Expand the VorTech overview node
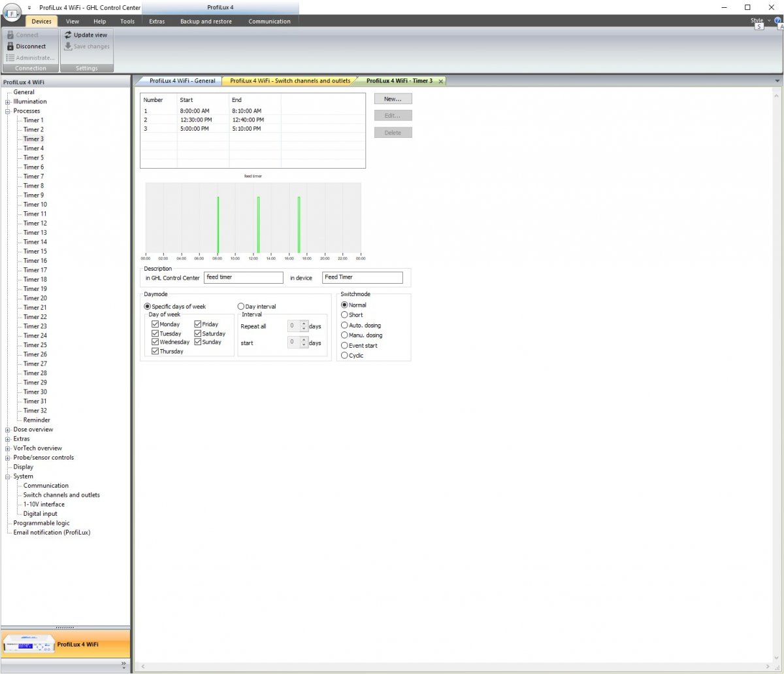 [x=7, y=448]
